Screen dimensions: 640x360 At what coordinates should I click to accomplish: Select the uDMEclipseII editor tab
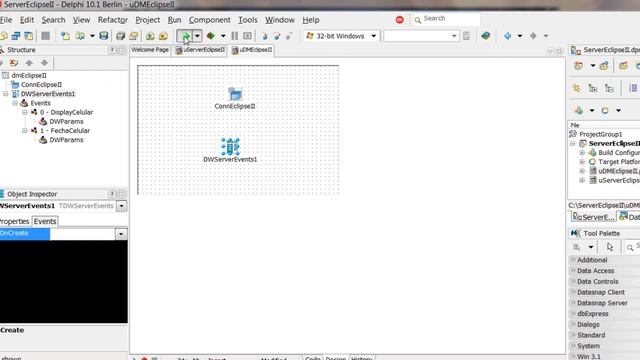[251, 50]
